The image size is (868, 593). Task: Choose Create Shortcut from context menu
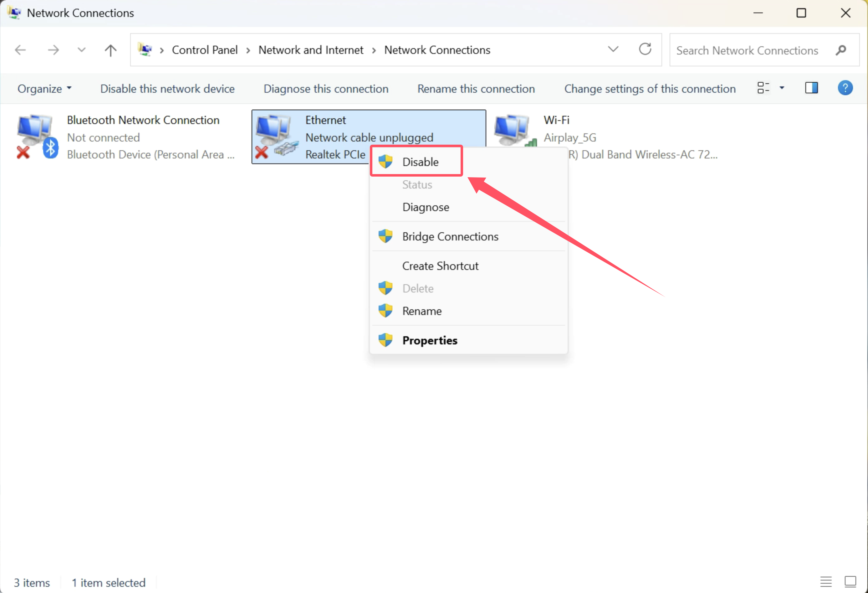468,266
